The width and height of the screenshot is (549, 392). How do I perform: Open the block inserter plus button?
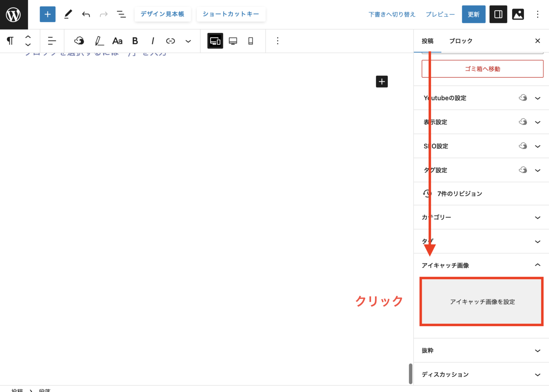click(48, 15)
